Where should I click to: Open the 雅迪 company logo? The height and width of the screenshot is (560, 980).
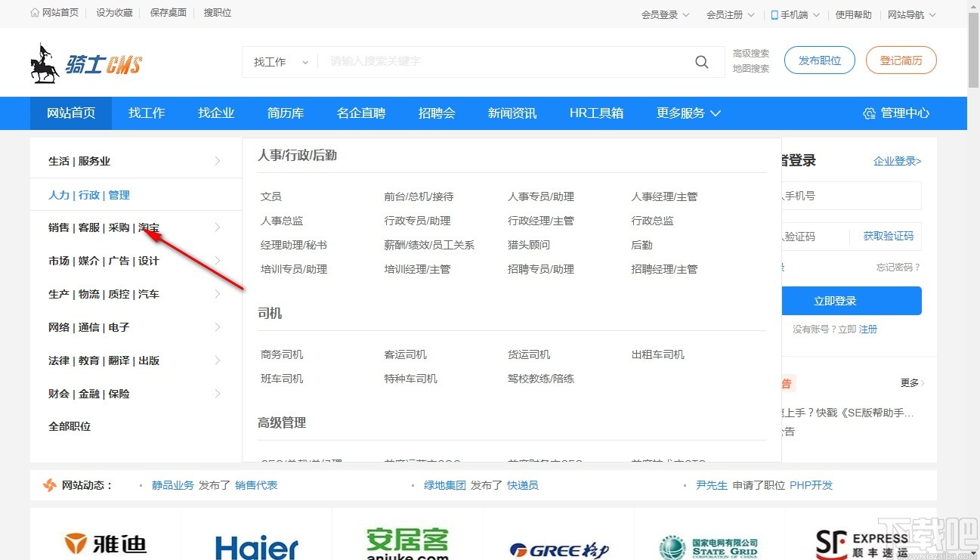pos(106,543)
